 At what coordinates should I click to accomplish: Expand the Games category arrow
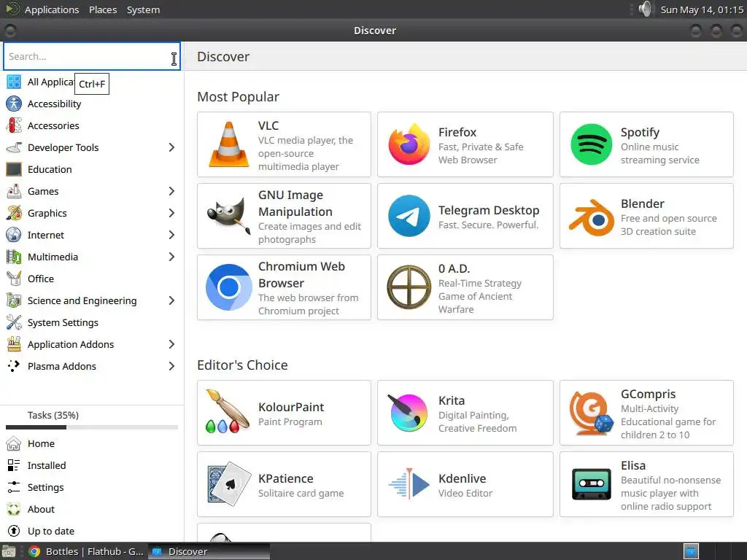coord(171,192)
